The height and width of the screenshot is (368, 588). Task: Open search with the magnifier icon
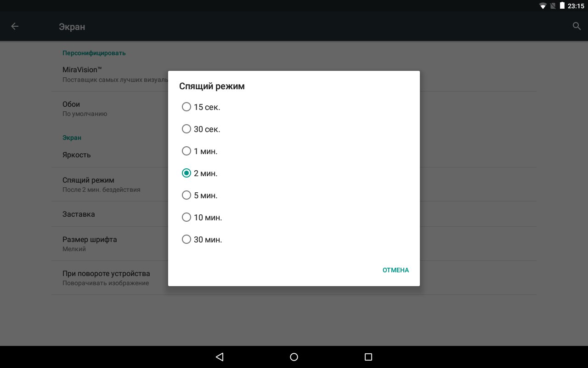click(577, 26)
